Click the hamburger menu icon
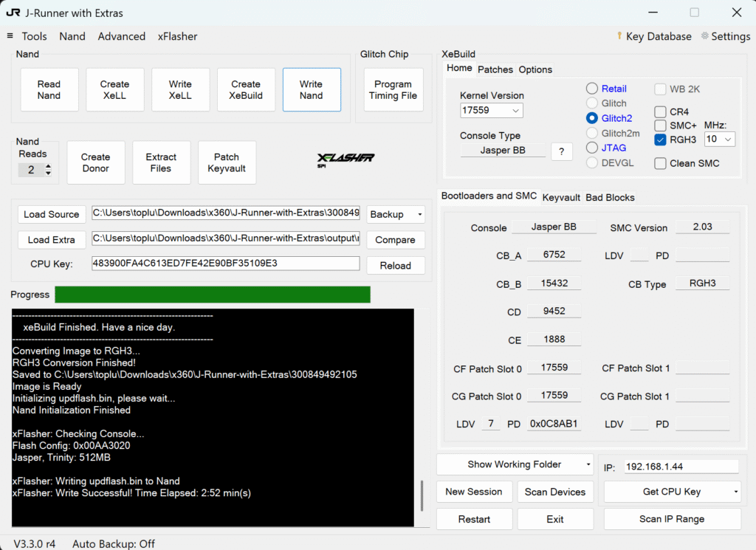The width and height of the screenshot is (756, 550). click(x=10, y=36)
